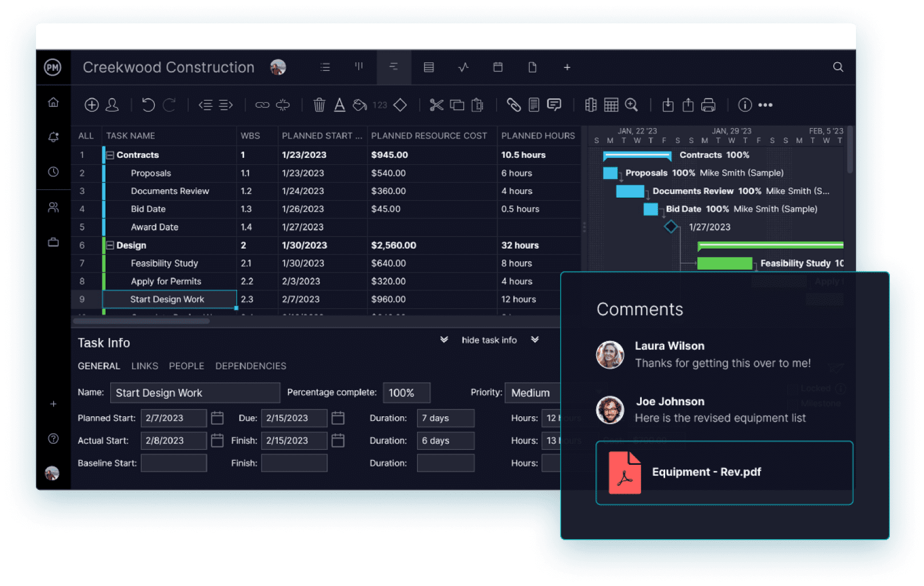Open the Equipment - Rev.pdf attachment
The image size is (924, 586).
click(724, 473)
